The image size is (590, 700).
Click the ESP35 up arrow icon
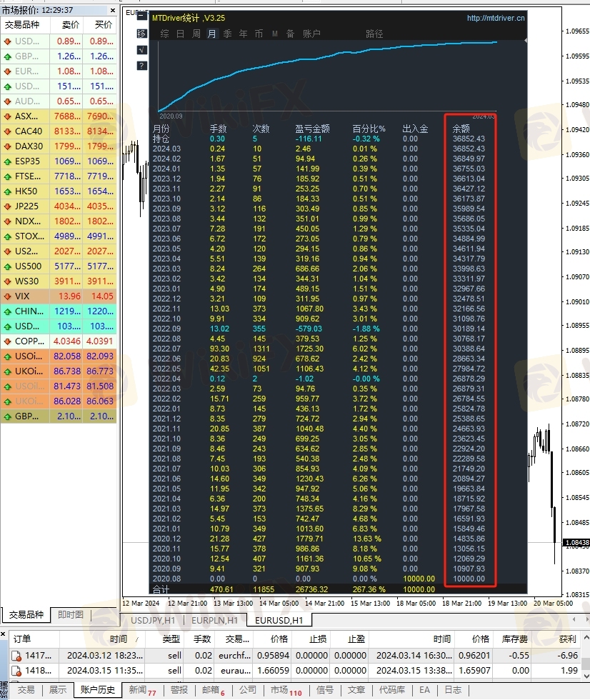[x=8, y=161]
